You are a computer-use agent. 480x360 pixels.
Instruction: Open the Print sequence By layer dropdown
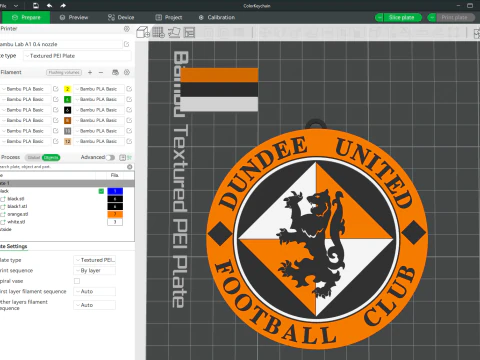(95, 270)
